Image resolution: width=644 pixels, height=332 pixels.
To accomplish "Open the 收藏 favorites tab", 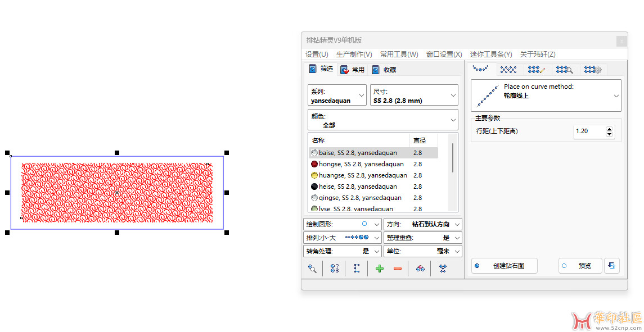I will coord(384,70).
